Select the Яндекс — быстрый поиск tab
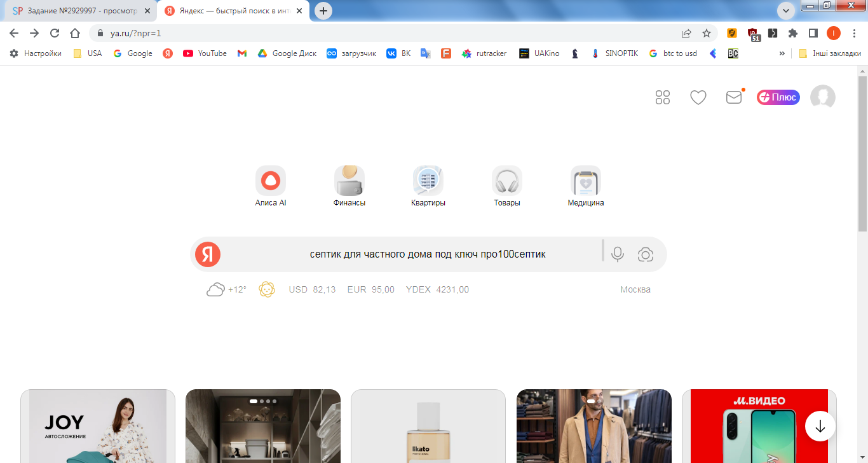Image resolution: width=868 pixels, height=463 pixels. coord(233,11)
